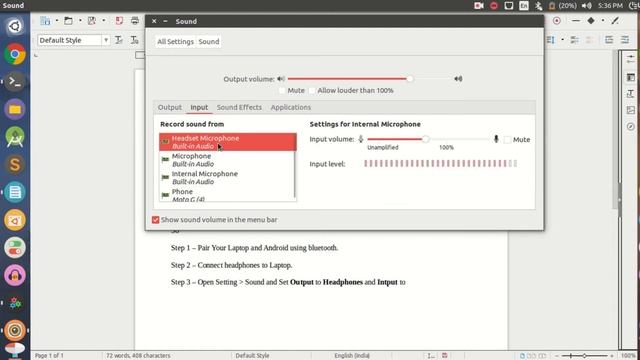
Task: Click word count in Writer status bar
Action: coord(138,356)
